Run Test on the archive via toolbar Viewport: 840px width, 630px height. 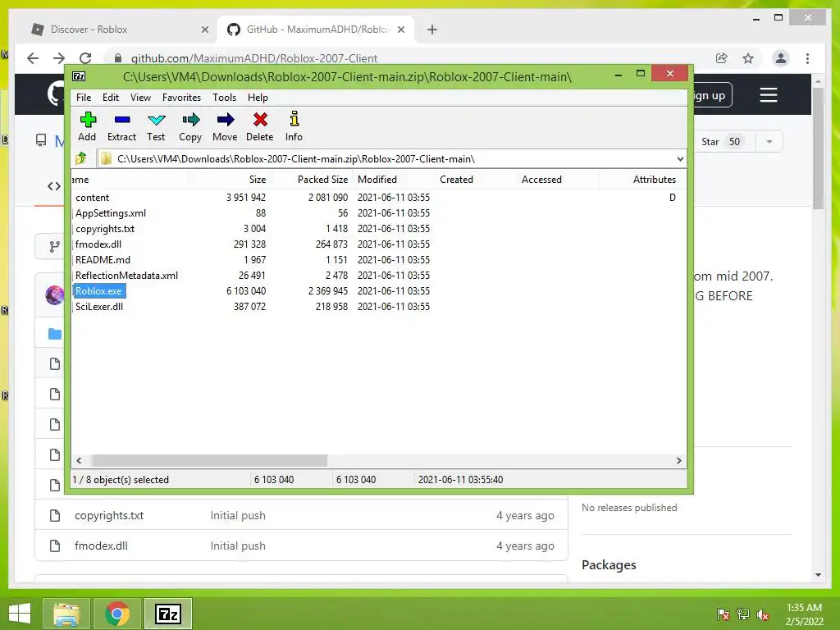pos(156,126)
